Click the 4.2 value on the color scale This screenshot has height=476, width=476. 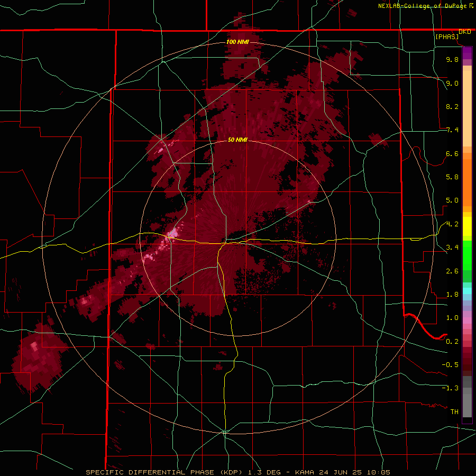(x=452, y=224)
